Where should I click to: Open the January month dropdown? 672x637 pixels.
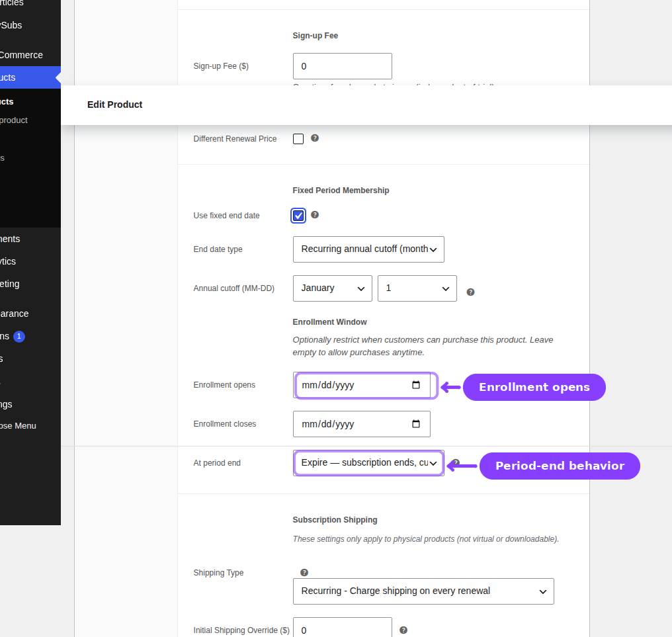tap(333, 288)
